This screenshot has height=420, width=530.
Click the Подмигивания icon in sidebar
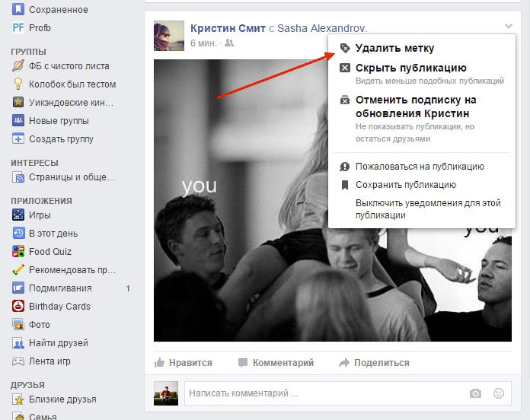(x=18, y=288)
